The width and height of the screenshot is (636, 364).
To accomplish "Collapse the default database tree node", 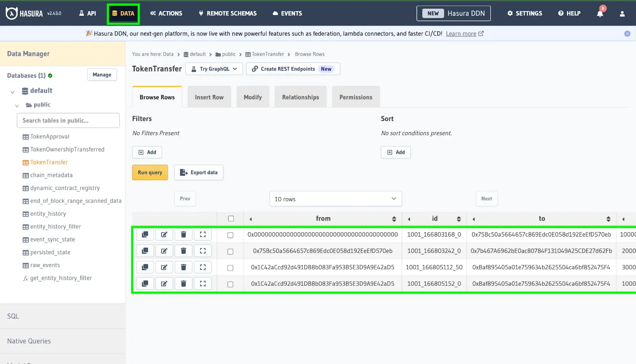I will click(12, 92).
